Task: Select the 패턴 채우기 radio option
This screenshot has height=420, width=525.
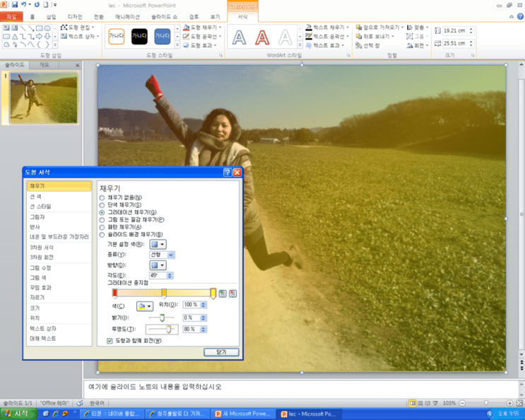Action: click(102, 227)
